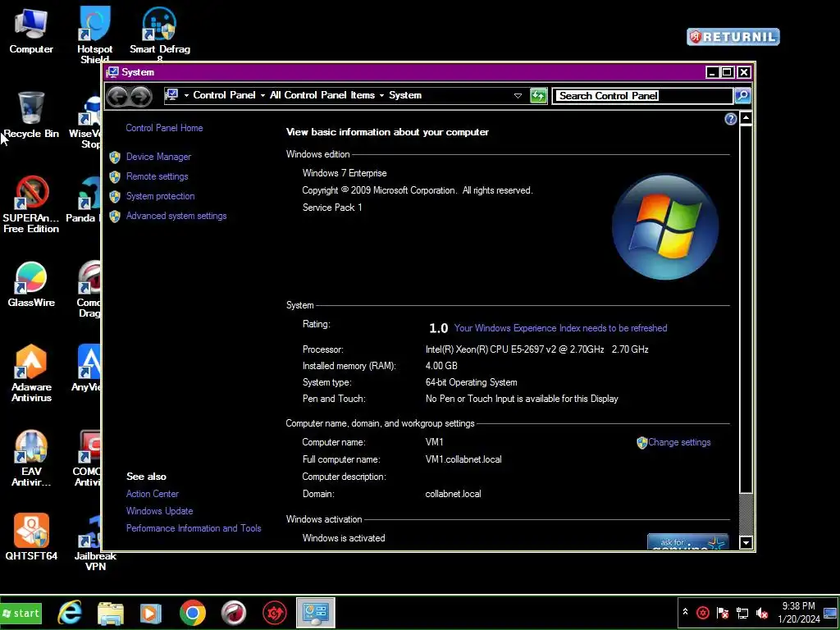Click the muted volume tray icon
Image resolution: width=840 pixels, height=630 pixels.
tap(762, 612)
